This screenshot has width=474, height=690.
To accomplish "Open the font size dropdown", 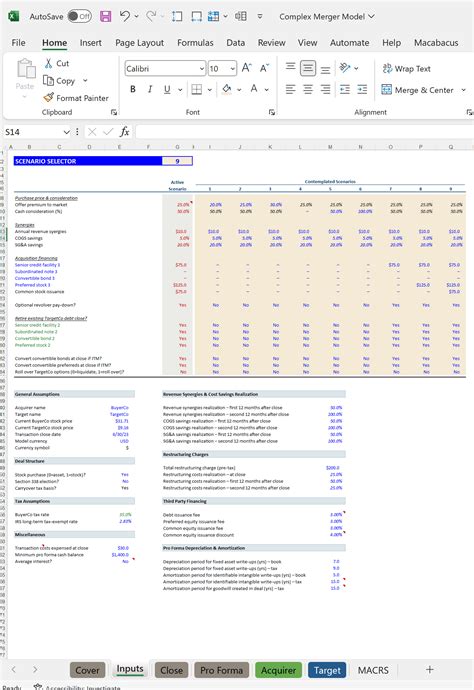I will click(232, 69).
